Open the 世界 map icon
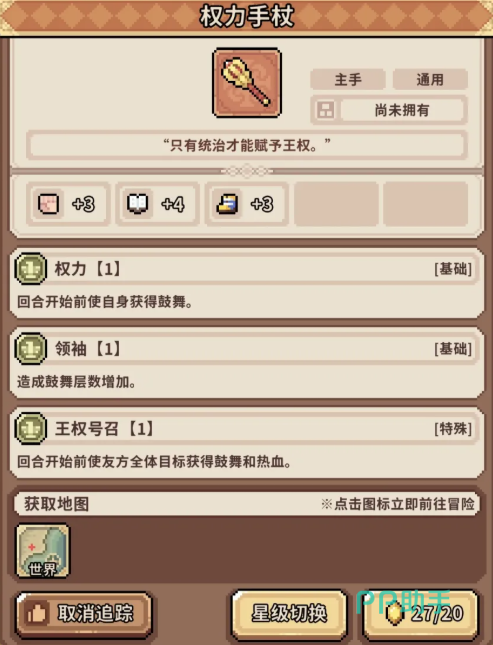 click(42, 550)
